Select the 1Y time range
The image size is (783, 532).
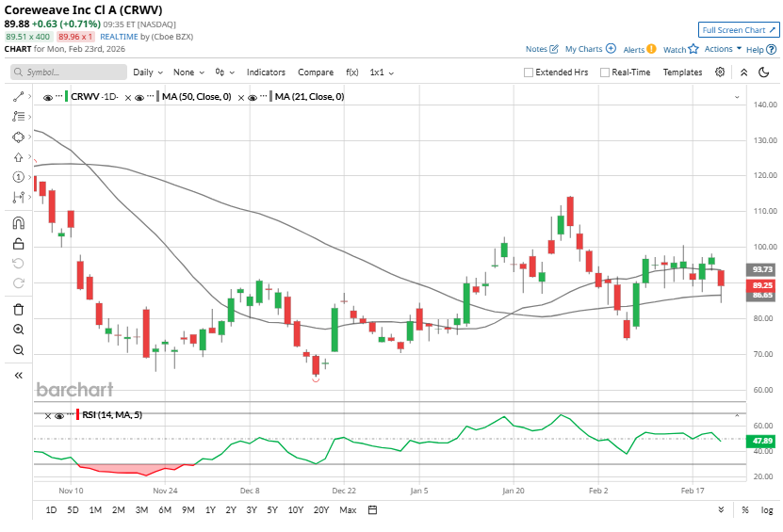click(x=210, y=510)
